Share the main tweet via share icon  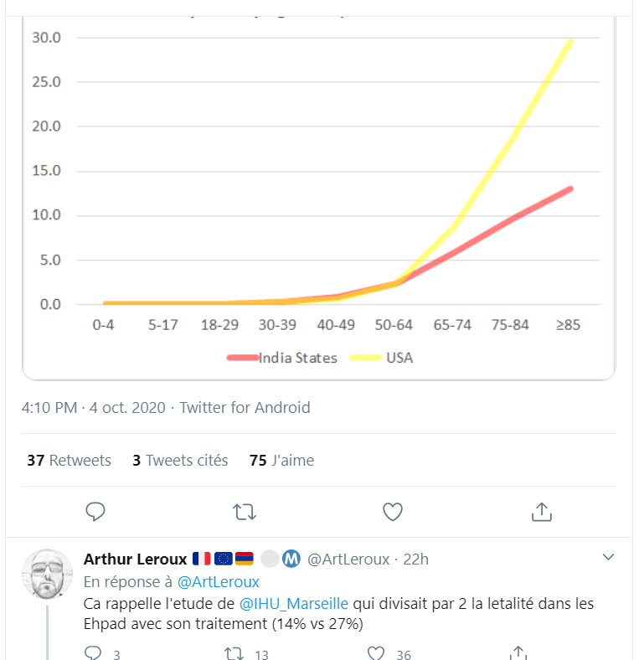tap(541, 511)
